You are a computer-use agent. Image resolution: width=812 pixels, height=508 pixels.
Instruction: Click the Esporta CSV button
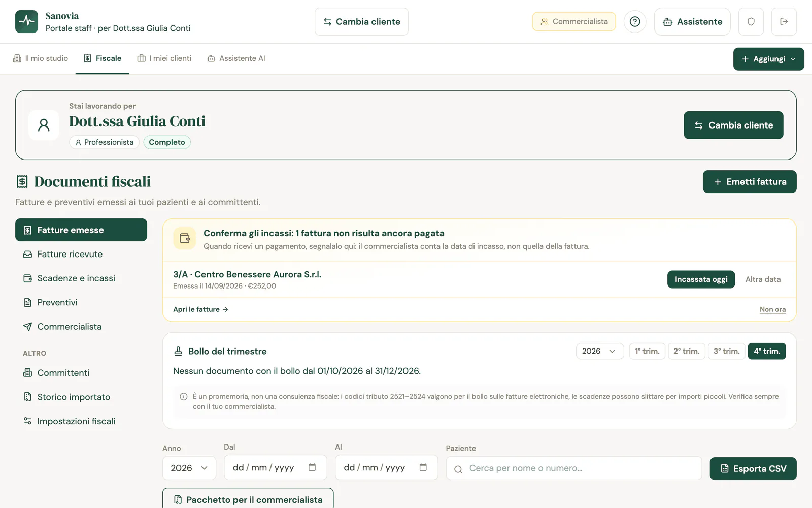point(753,469)
